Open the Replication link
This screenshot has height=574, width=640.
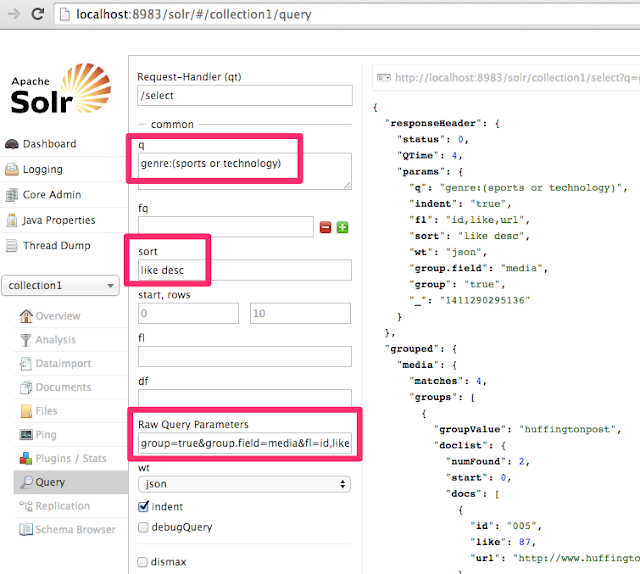[x=62, y=506]
